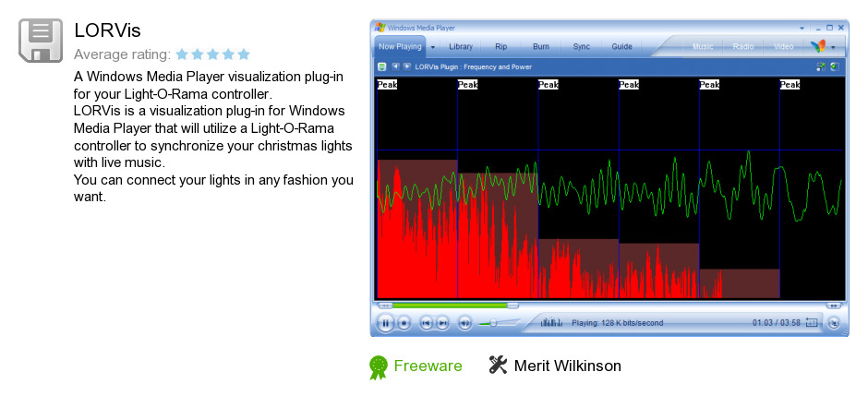Click the fast-forward button at seek bar end
The height and width of the screenshot is (408, 868).
(x=833, y=305)
